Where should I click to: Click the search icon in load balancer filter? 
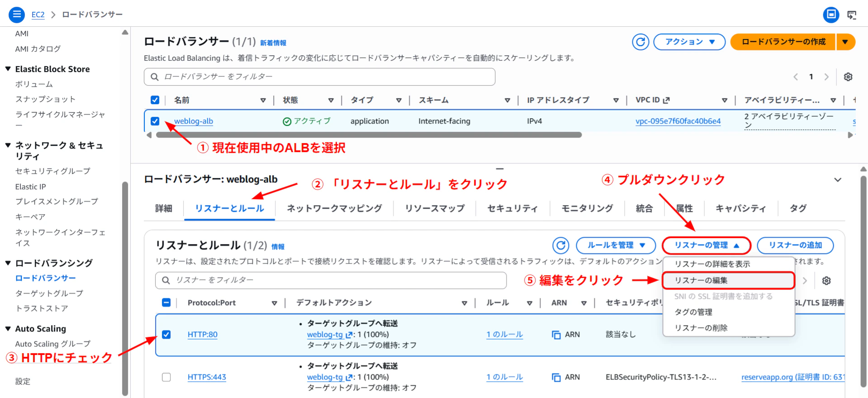155,77
